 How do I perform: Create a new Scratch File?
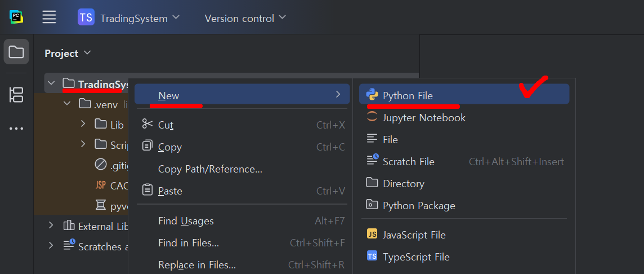[464, 161]
